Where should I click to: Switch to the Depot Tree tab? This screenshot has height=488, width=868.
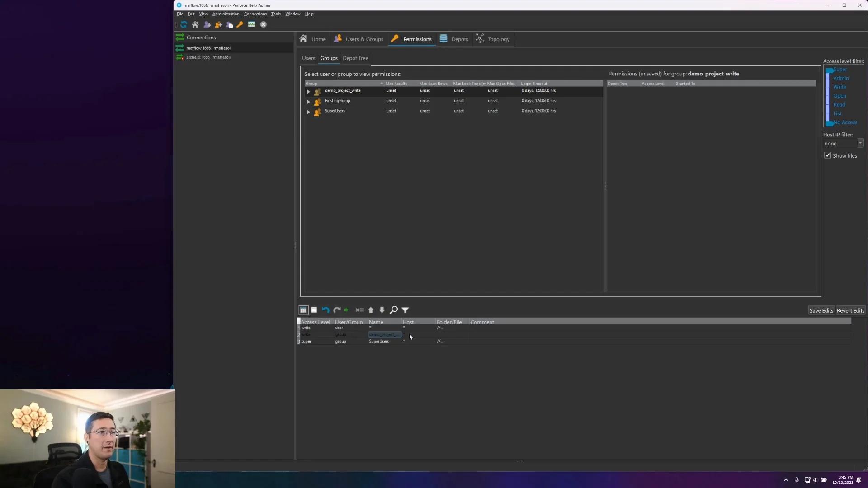coord(355,58)
